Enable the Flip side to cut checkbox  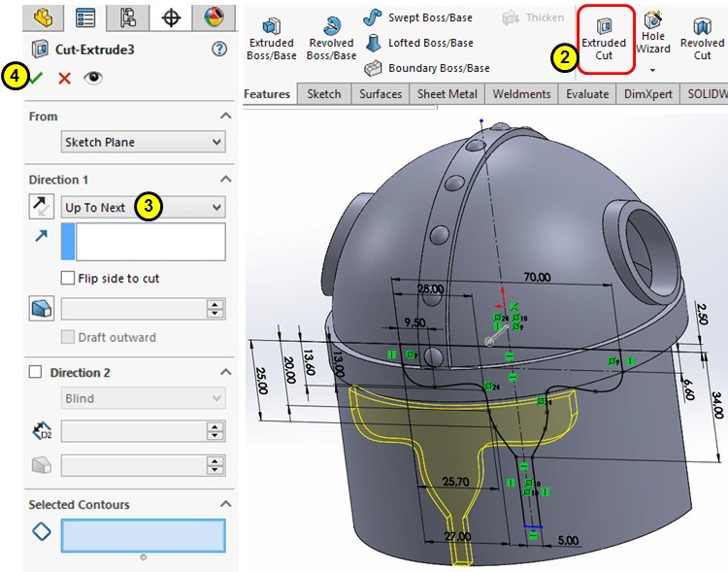click(68, 279)
